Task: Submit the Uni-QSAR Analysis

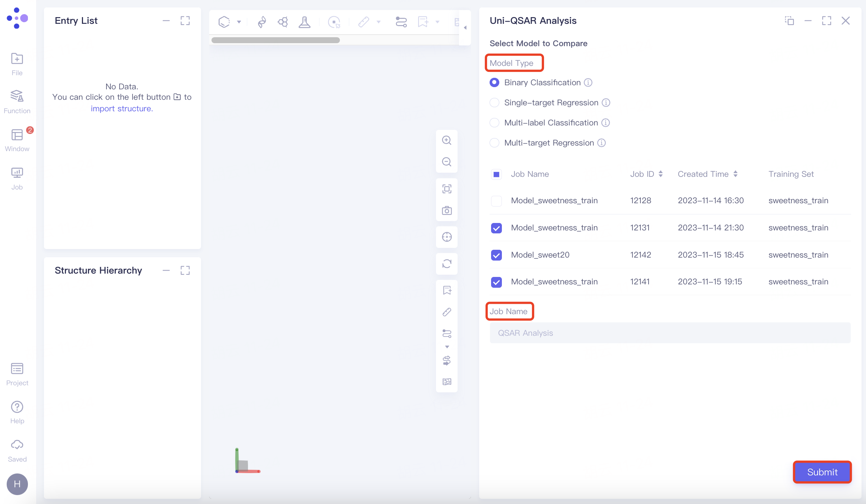Action: pyautogui.click(x=821, y=472)
